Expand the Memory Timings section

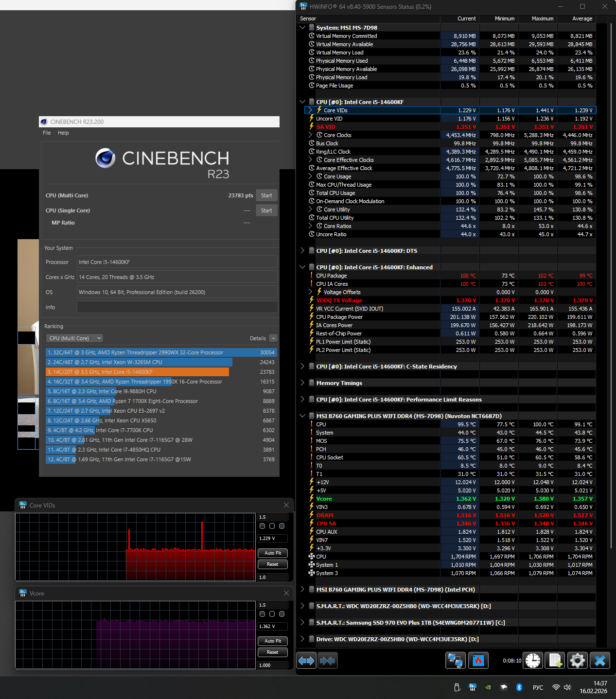coord(302,383)
